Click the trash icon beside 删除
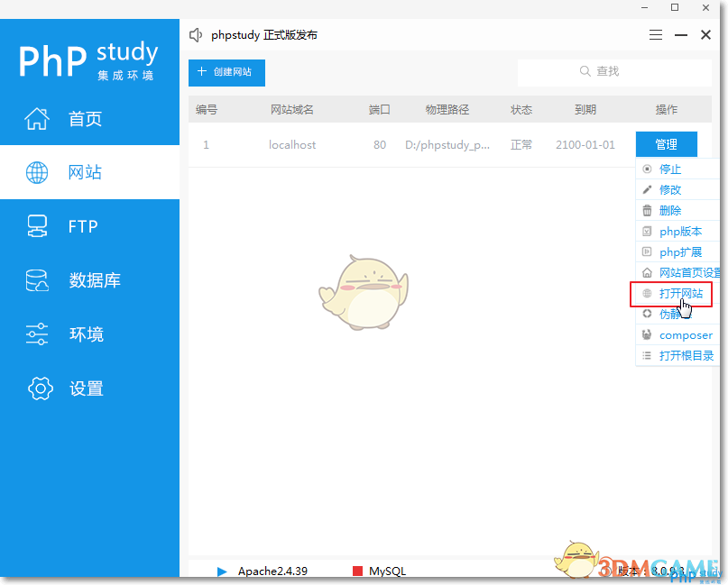The image size is (728, 585). click(x=647, y=210)
